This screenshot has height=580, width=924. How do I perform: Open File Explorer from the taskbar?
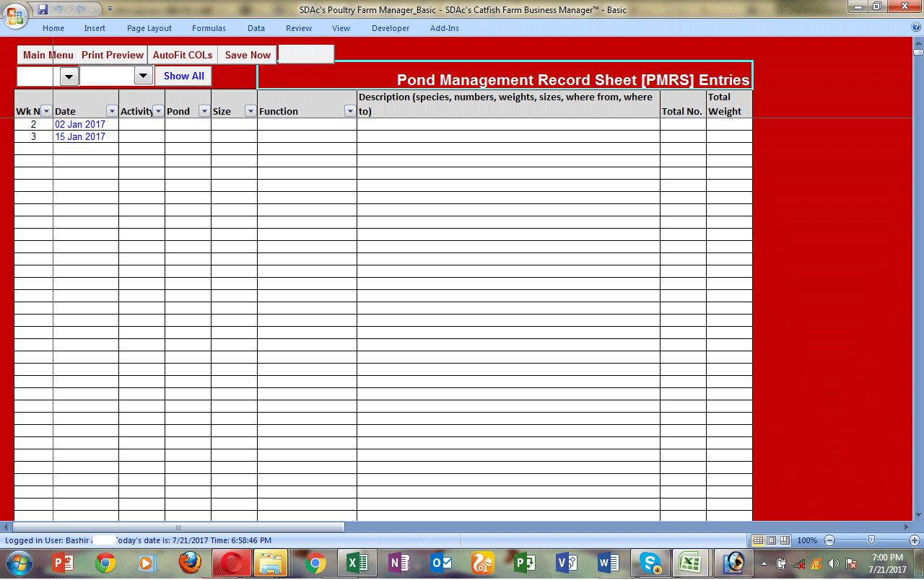[x=270, y=563]
